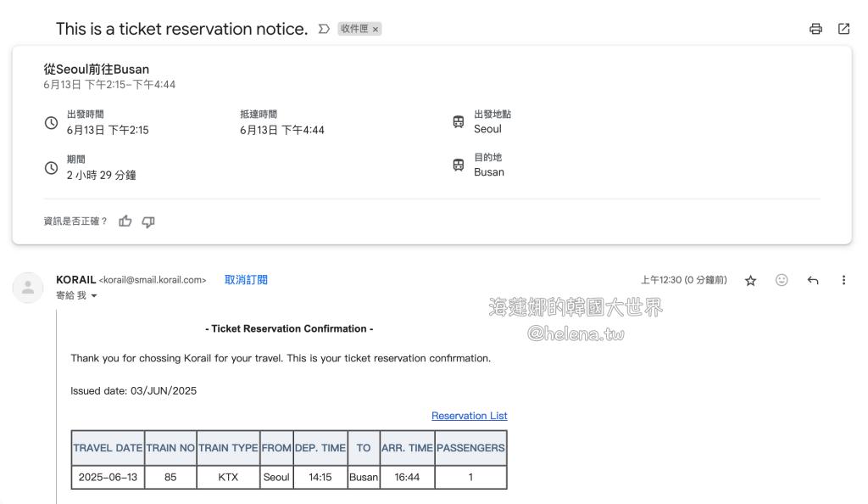The width and height of the screenshot is (868, 504).
Task: Print this email with the printer icon
Action: [x=815, y=29]
